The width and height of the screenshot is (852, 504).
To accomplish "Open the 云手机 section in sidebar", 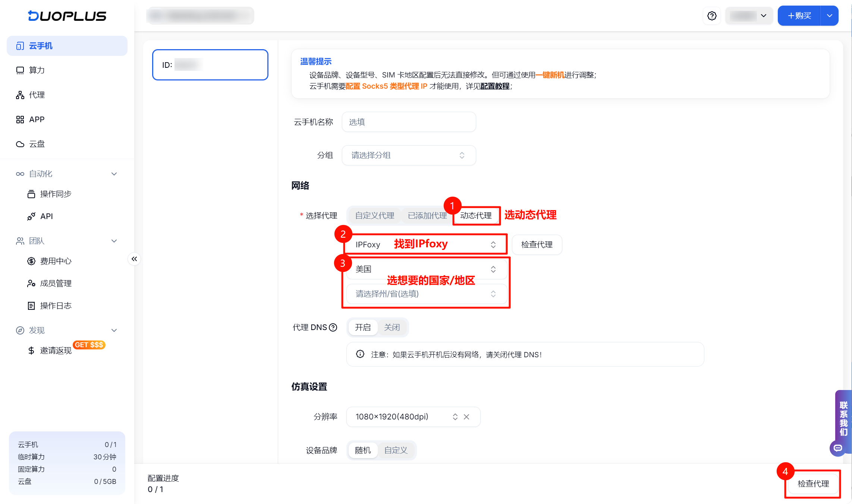I will tap(40, 45).
